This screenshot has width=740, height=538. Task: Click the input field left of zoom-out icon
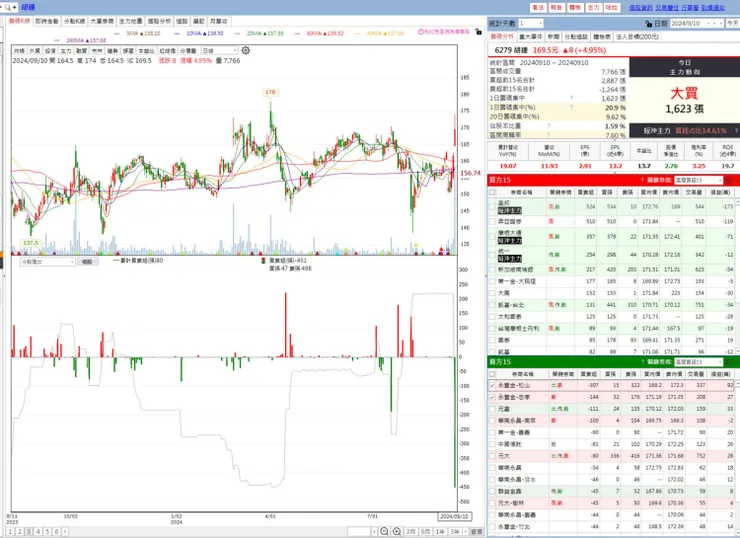360,531
